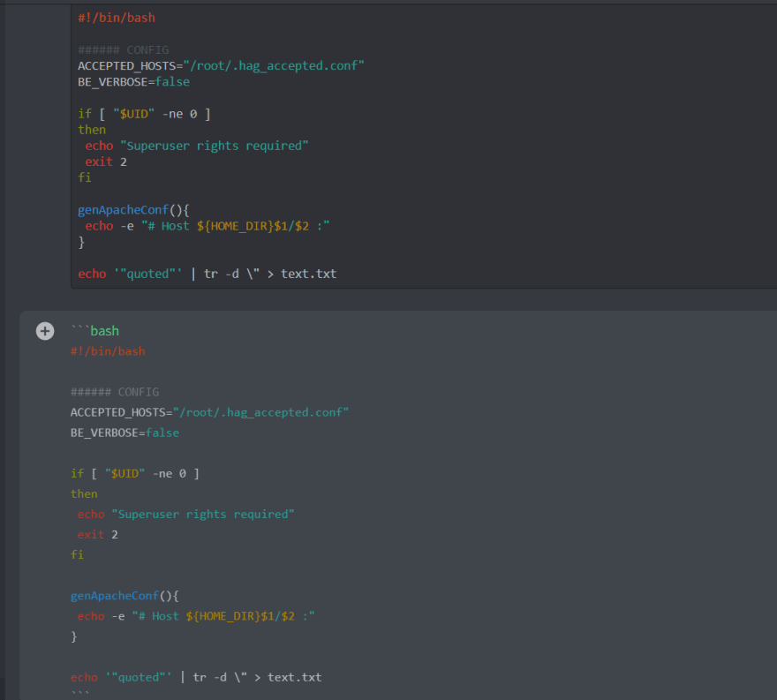Image resolution: width=777 pixels, height=700 pixels.
Task: Click the plus attach button beside the message box
Action: pyautogui.click(x=45, y=331)
